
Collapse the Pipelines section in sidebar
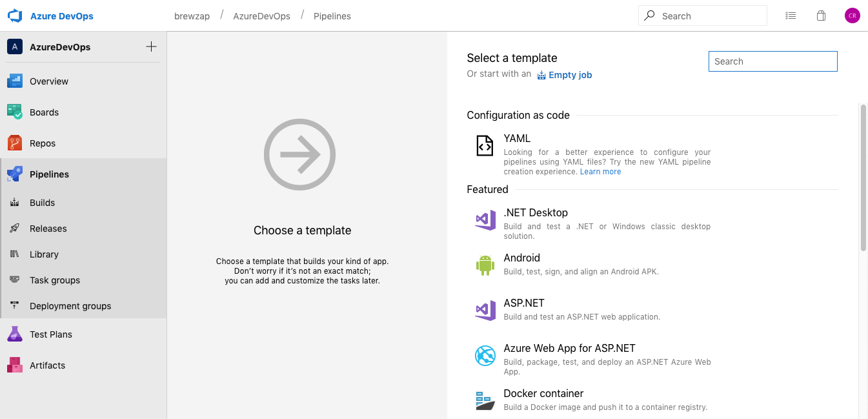[x=49, y=174]
